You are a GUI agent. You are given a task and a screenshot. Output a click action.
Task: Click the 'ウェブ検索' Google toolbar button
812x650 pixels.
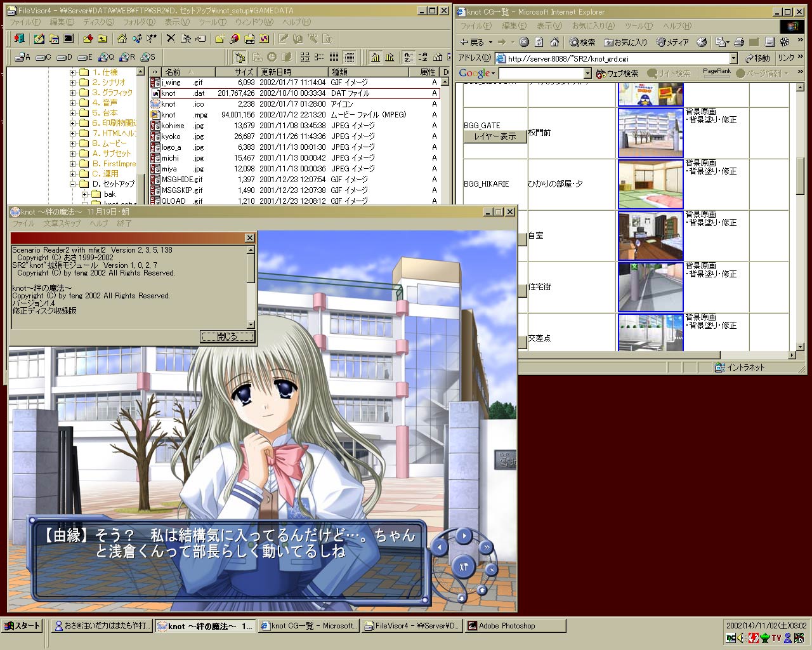(617, 74)
